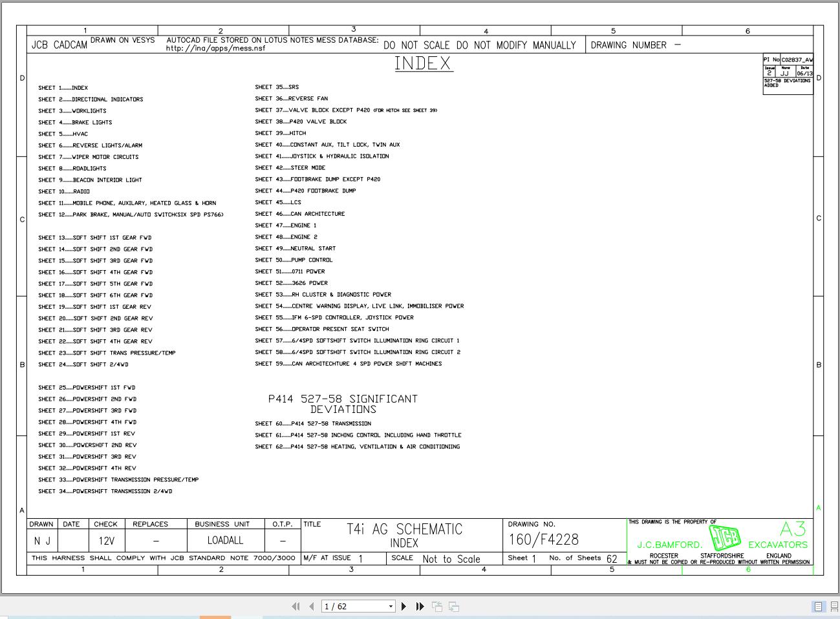The width and height of the screenshot is (840, 619).
Task: Enable single page view mode
Action: 818,606
